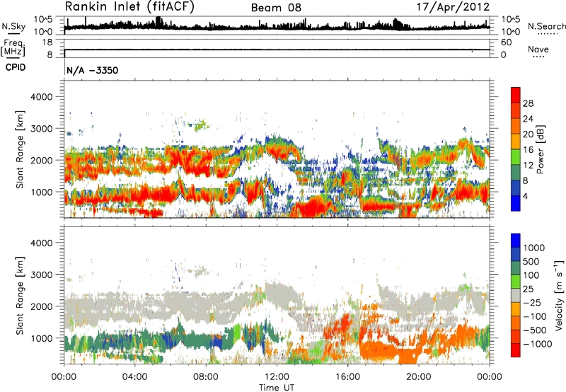Click the right '10^0' noise axis tick

tap(510, 32)
